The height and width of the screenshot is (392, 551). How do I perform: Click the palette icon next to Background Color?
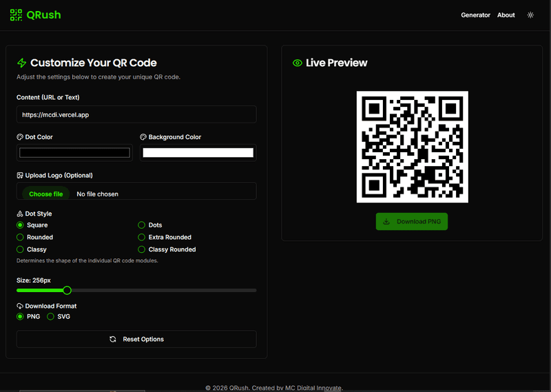pyautogui.click(x=143, y=137)
